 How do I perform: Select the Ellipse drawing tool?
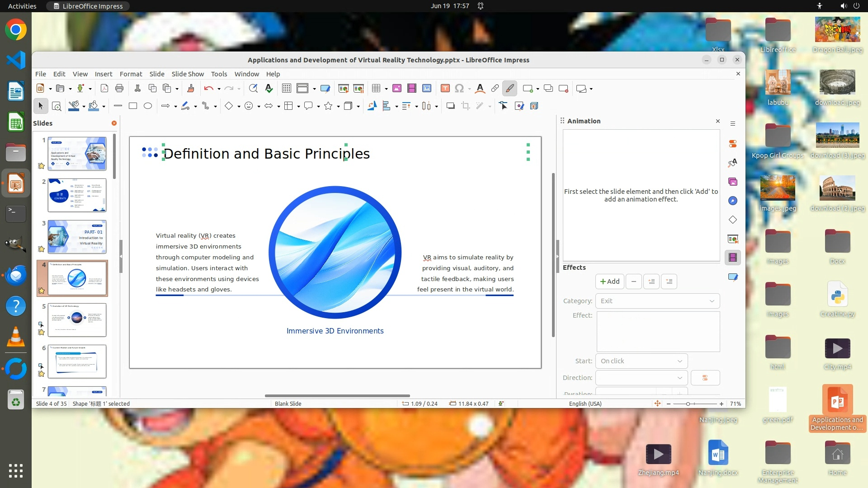147,106
